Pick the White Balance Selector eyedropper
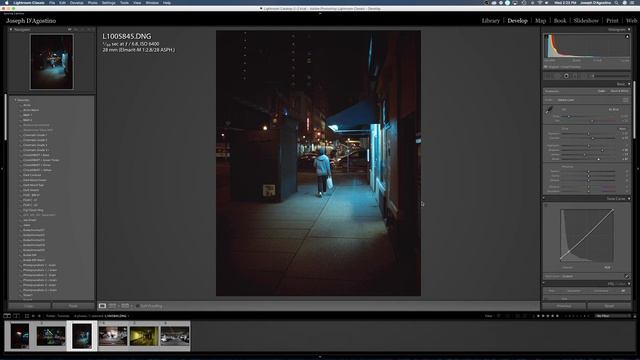 [549, 110]
